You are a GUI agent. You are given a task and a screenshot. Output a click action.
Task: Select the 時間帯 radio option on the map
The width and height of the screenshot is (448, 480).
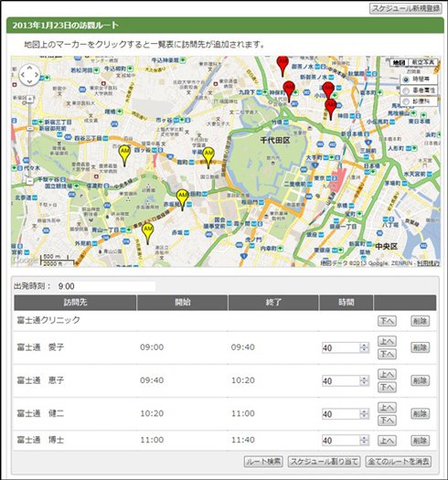coord(406,80)
